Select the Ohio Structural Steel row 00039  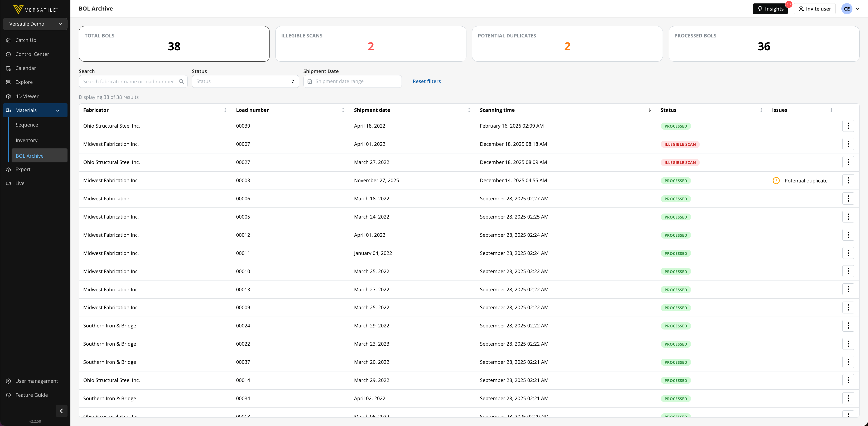[x=469, y=126]
